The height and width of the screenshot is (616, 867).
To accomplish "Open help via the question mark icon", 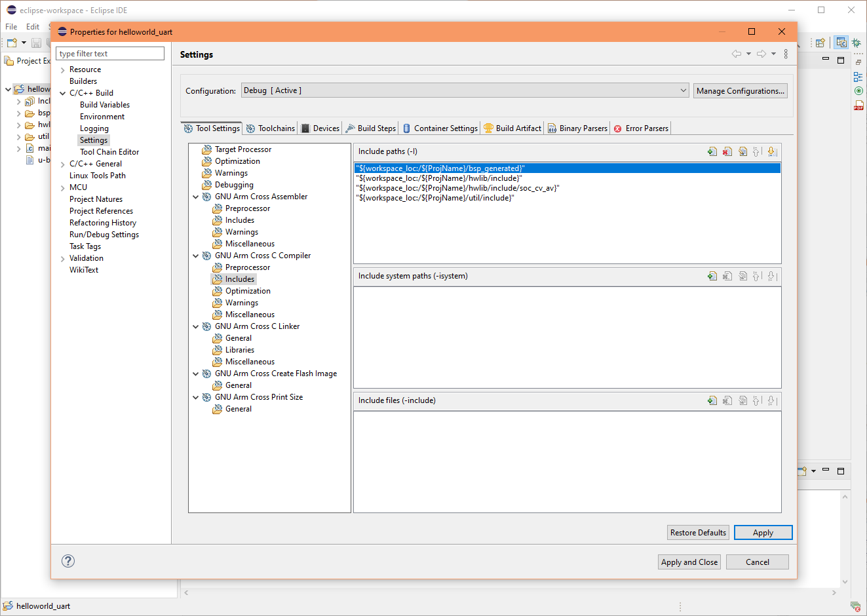I will 68,561.
